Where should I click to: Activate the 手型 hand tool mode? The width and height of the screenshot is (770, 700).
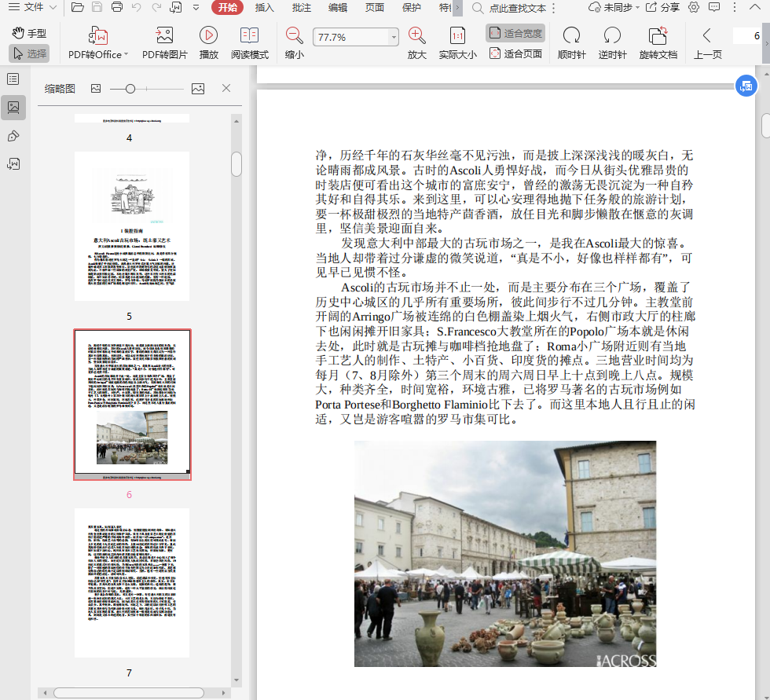30,33
